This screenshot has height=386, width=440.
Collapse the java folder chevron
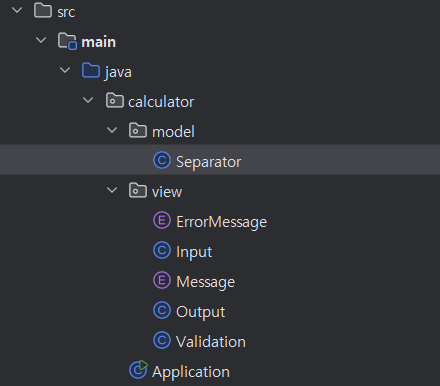65,70
